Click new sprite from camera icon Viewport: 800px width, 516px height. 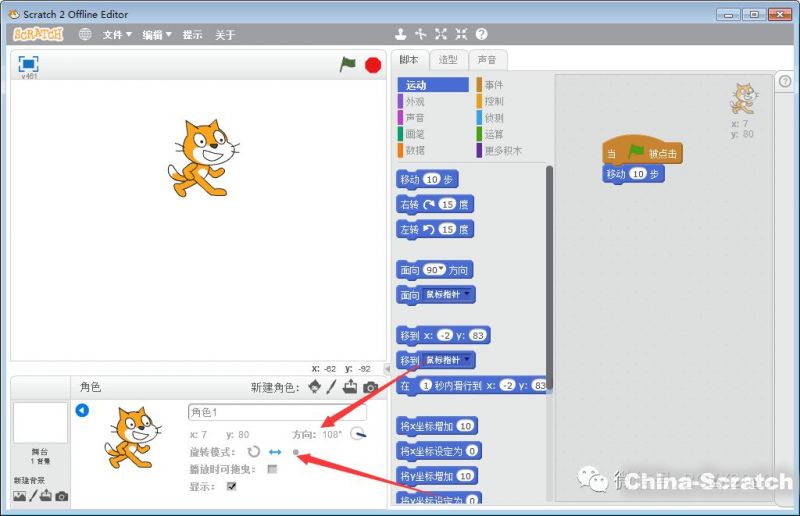[370, 387]
